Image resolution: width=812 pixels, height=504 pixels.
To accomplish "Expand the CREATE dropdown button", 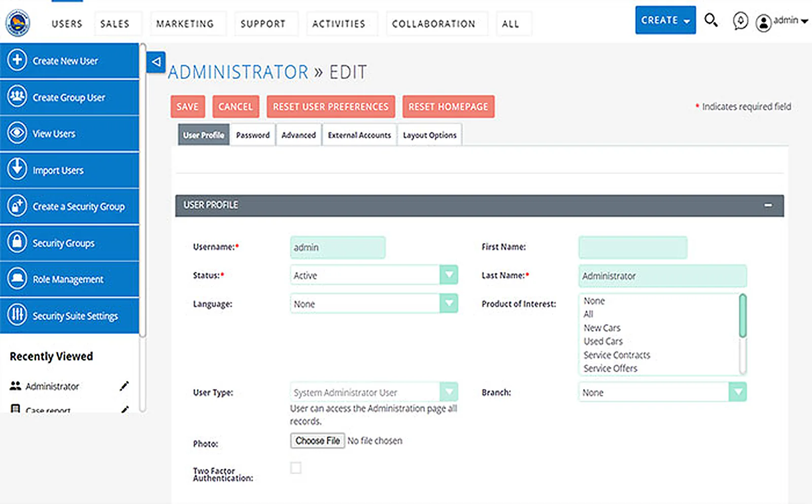I will 665,20.
